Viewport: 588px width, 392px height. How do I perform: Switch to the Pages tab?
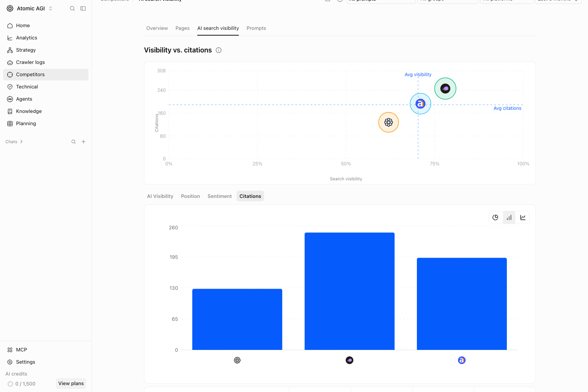click(183, 28)
